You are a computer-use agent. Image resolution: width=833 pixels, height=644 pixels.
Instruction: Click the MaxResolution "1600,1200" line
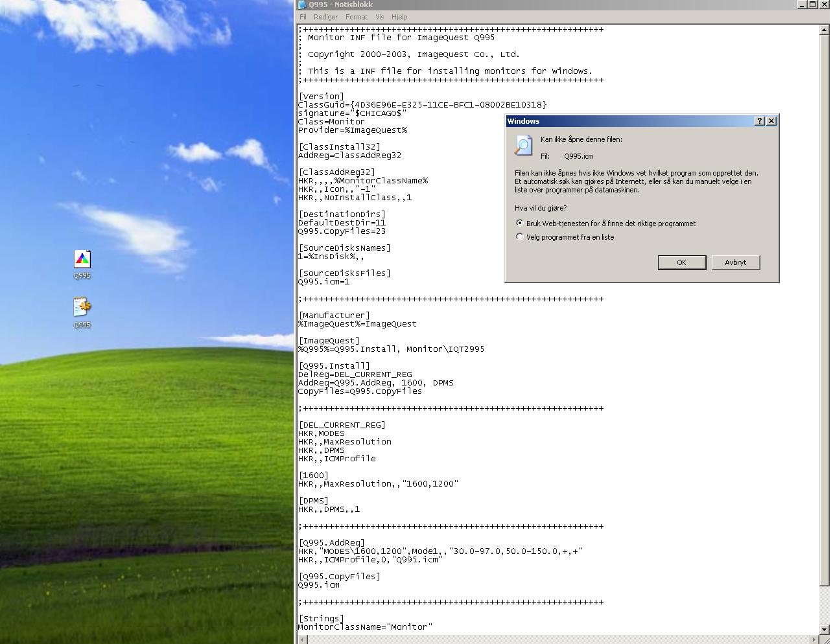point(378,484)
